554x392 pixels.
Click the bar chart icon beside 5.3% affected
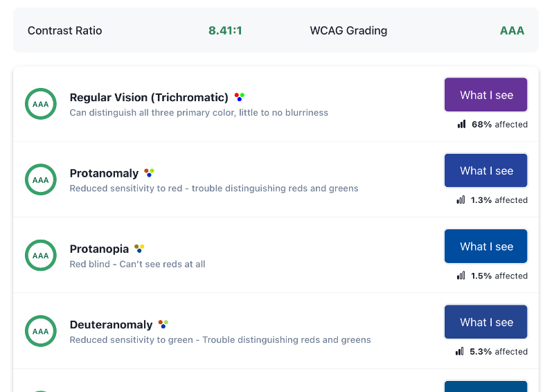point(459,351)
